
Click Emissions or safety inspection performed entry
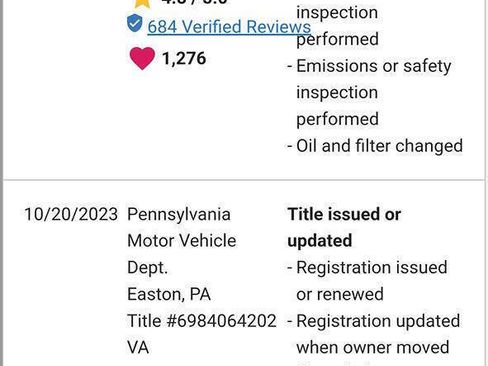click(369, 92)
